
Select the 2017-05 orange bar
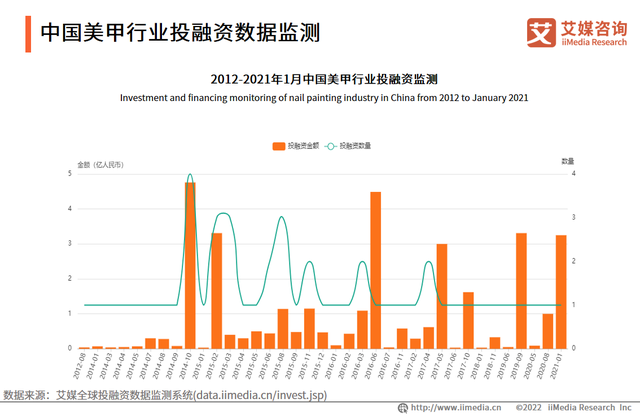pyautogui.click(x=442, y=296)
